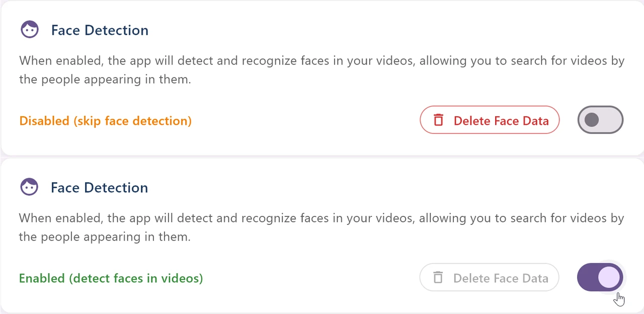Click the top Face Detection heading

(99, 30)
